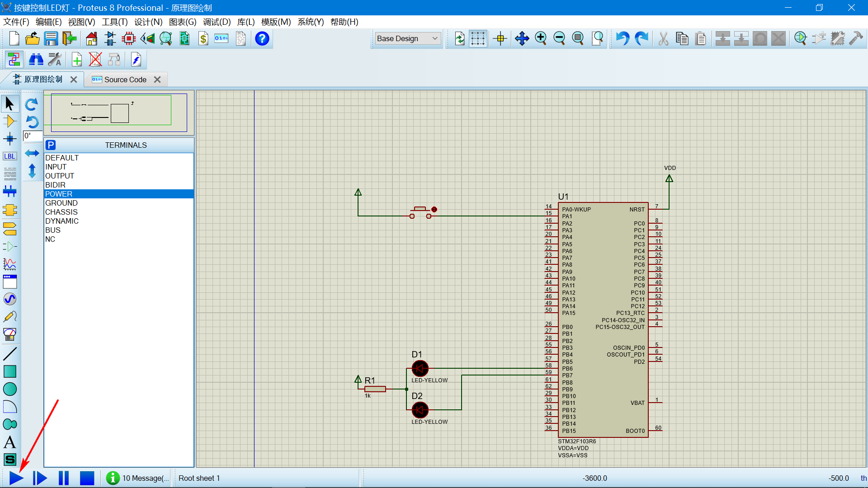This screenshot has height=488, width=868.
Task: Select Base Design dropdown option
Action: pos(408,39)
